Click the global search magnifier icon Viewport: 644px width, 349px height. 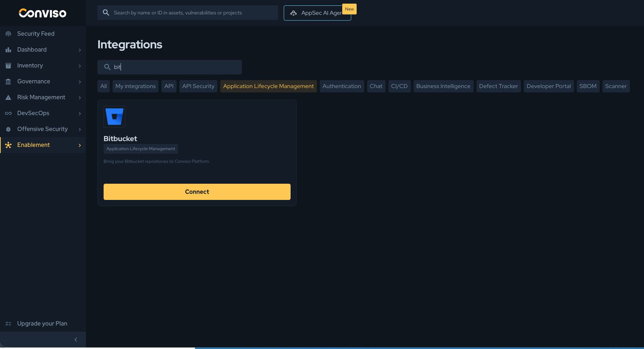[106, 13]
